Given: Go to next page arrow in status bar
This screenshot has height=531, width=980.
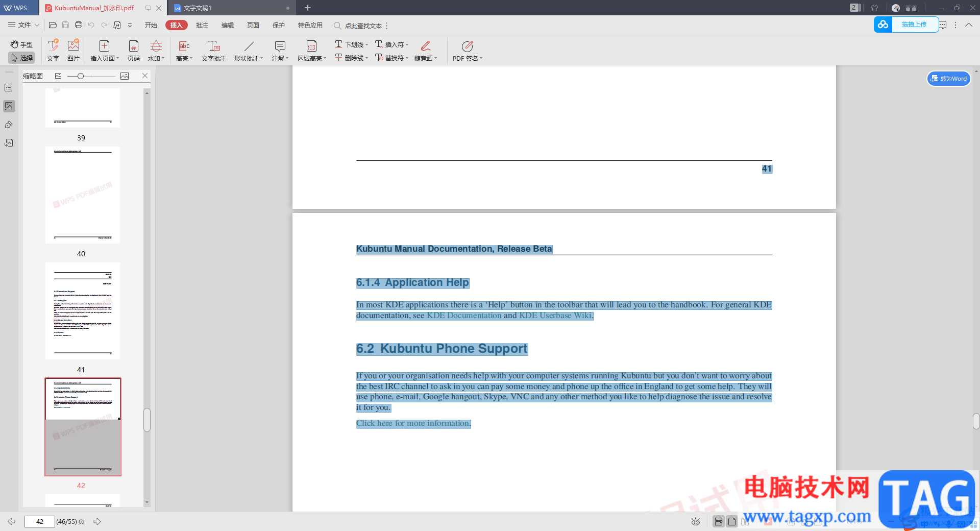Looking at the screenshot, I should click(x=97, y=521).
